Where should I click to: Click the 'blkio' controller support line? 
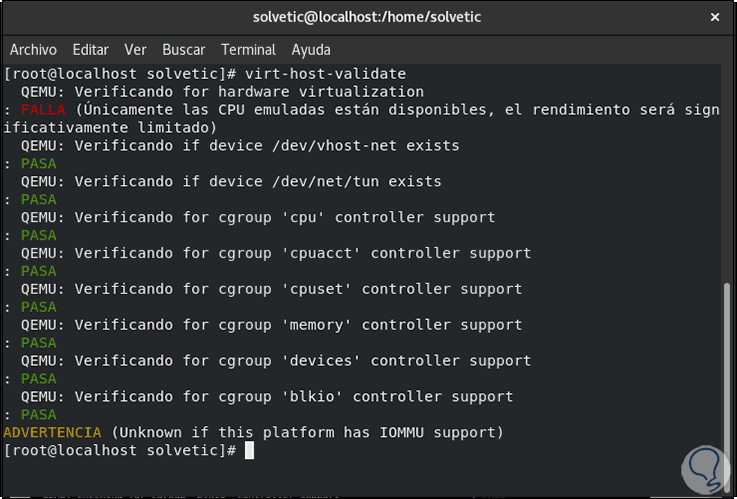[x=266, y=397]
